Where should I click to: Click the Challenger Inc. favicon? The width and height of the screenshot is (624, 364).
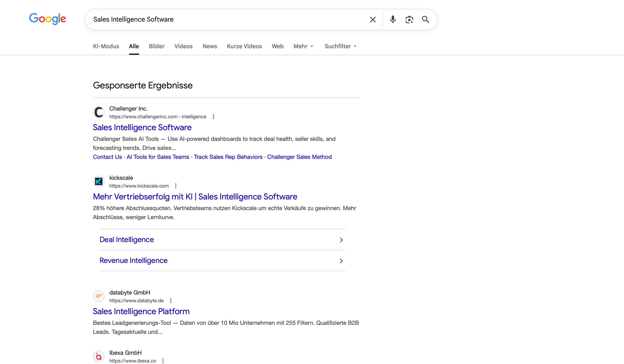[99, 112]
